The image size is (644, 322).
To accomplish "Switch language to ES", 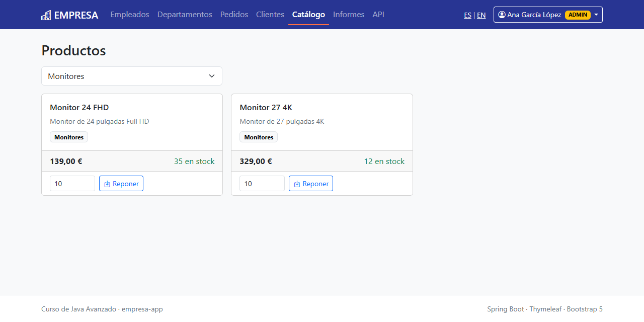I will pos(468,15).
